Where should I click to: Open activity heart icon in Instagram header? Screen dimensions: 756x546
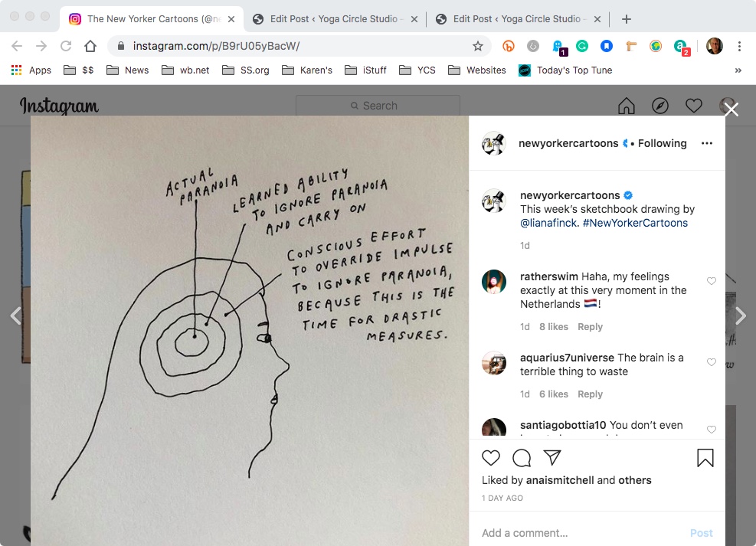694,106
